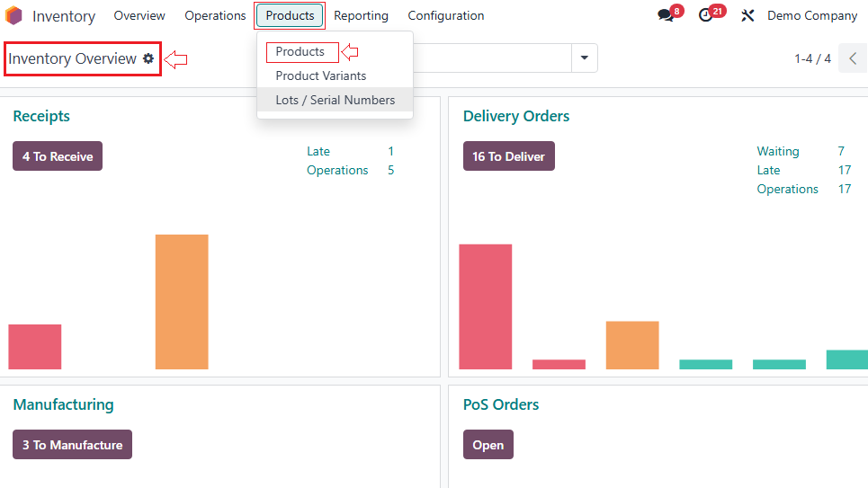Open the gear settings next to Inventory Overview

(x=148, y=58)
